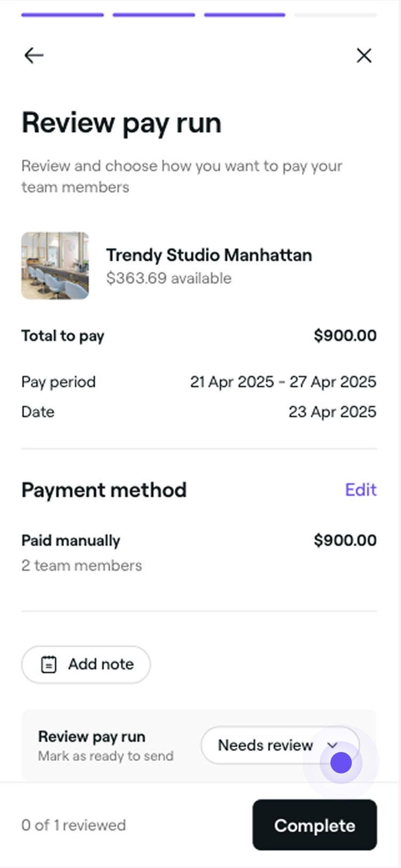Click the first progress step bar
This screenshot has width=401, height=868.
point(63,15)
